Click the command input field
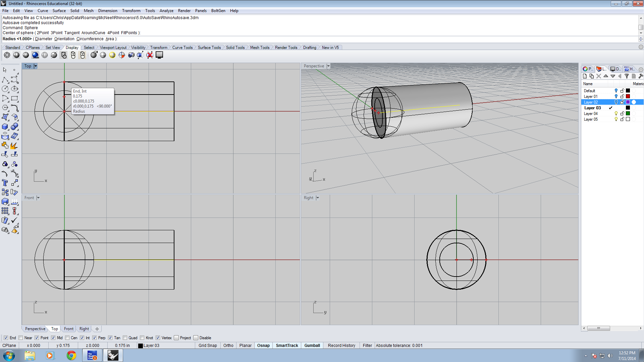 pos(322,39)
